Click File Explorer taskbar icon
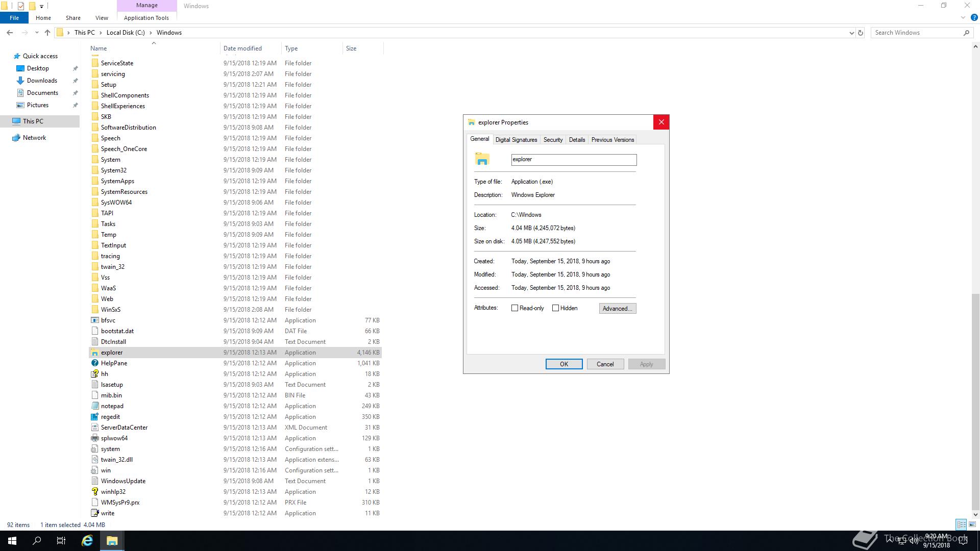 click(112, 541)
